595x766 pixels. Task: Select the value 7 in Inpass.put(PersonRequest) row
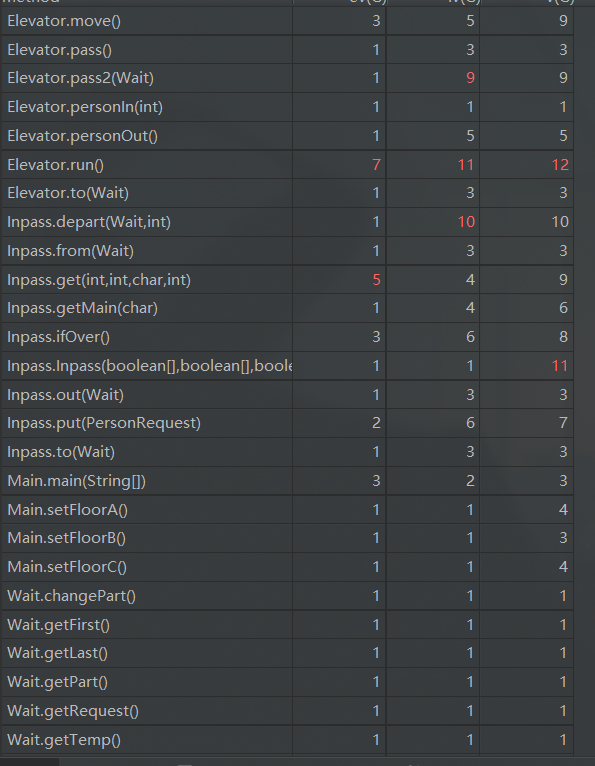pyautogui.click(x=563, y=423)
